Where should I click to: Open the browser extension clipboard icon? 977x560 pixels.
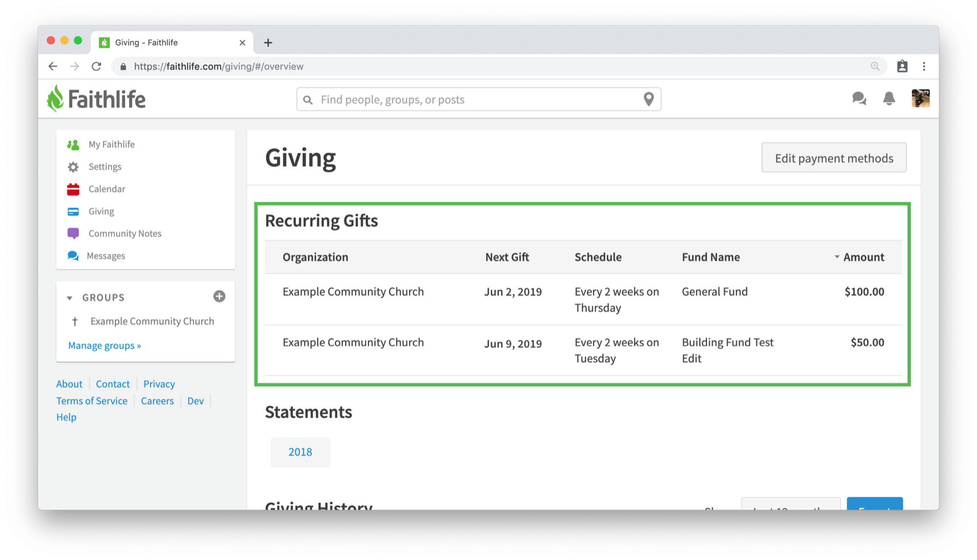(x=902, y=67)
